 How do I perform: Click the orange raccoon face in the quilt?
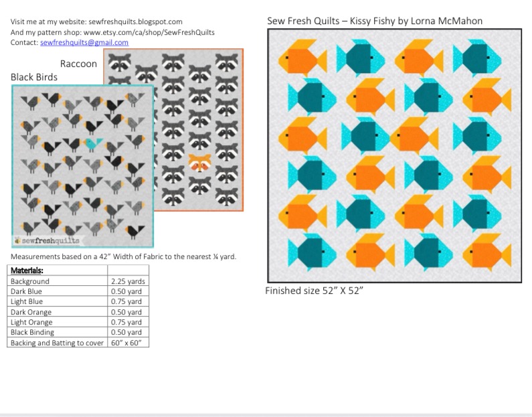point(199,162)
